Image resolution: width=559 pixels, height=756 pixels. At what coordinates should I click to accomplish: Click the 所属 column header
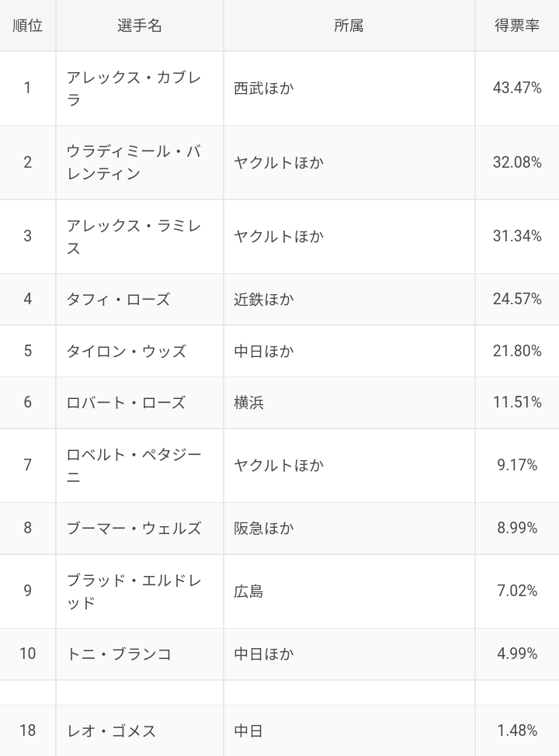tap(349, 25)
